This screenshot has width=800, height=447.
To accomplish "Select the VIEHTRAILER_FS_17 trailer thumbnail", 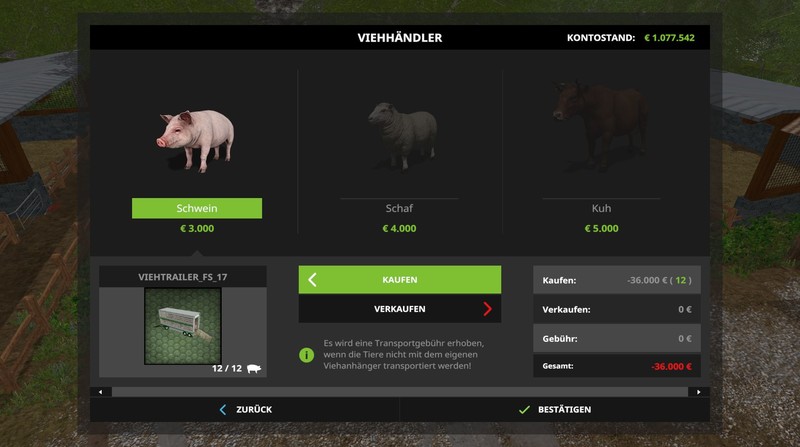I will (x=183, y=326).
